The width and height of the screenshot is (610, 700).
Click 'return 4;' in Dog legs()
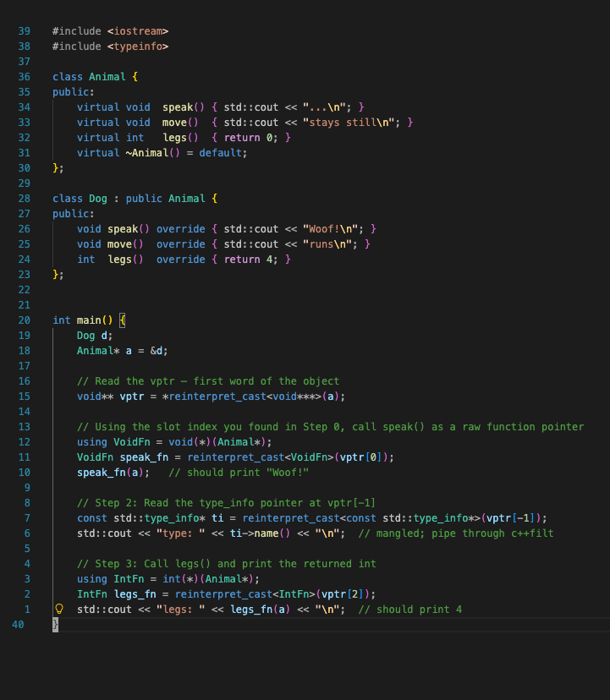coord(250,260)
